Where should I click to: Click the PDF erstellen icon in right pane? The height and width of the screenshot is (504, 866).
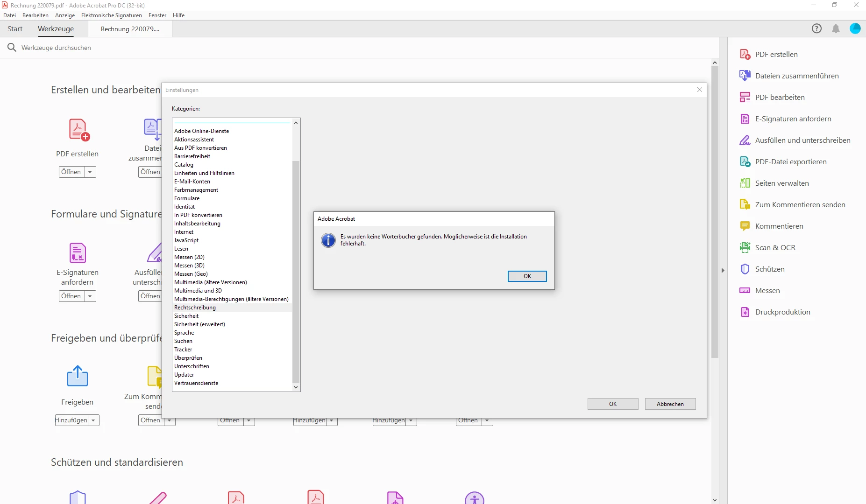(745, 54)
